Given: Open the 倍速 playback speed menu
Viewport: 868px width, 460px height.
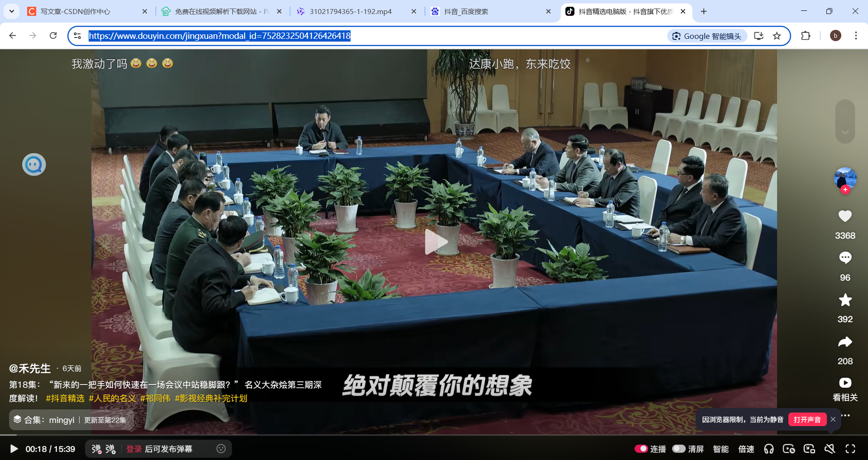Looking at the screenshot, I should (x=746, y=449).
